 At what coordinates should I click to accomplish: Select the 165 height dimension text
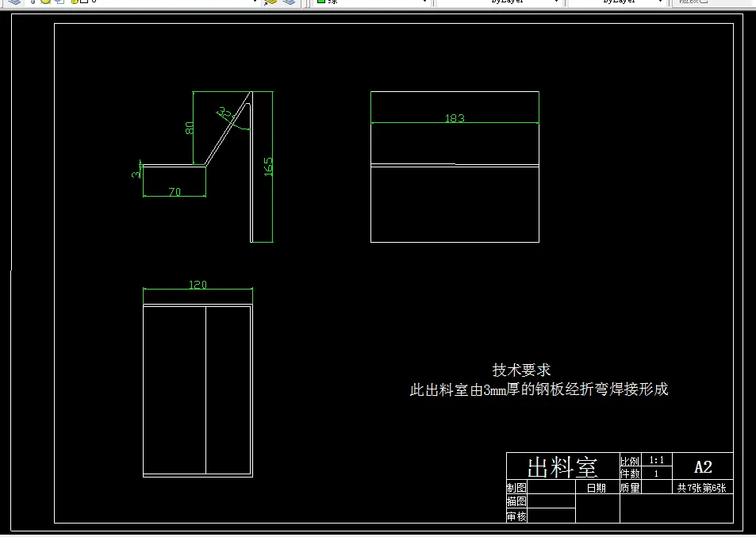point(269,167)
